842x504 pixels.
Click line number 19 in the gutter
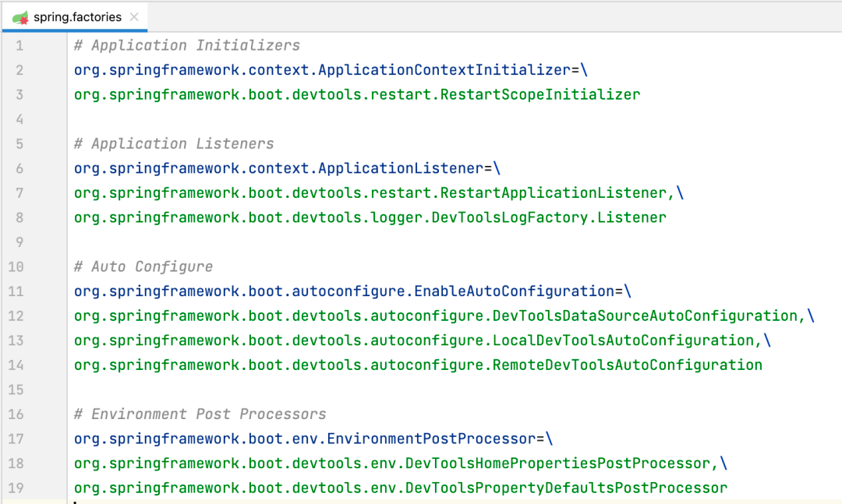point(16,488)
